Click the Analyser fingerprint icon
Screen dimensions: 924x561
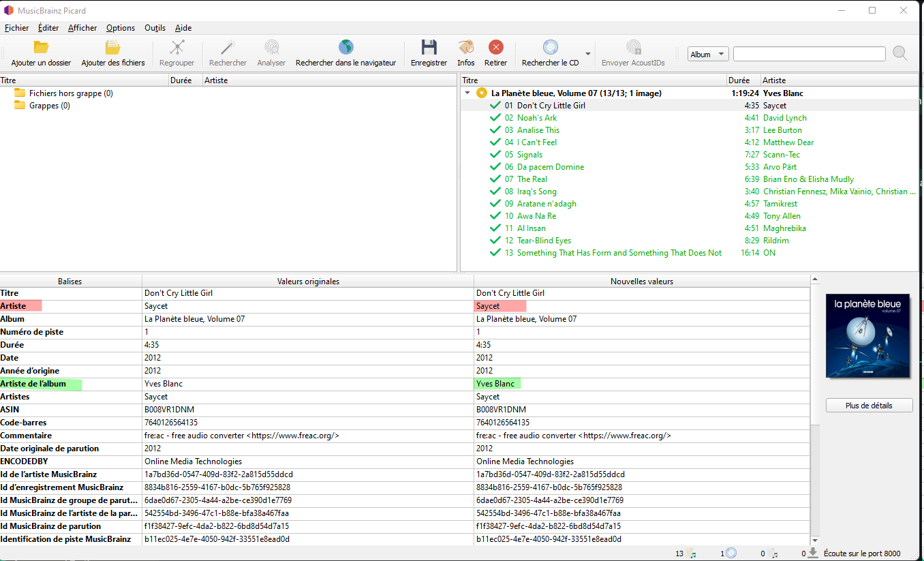point(271,47)
